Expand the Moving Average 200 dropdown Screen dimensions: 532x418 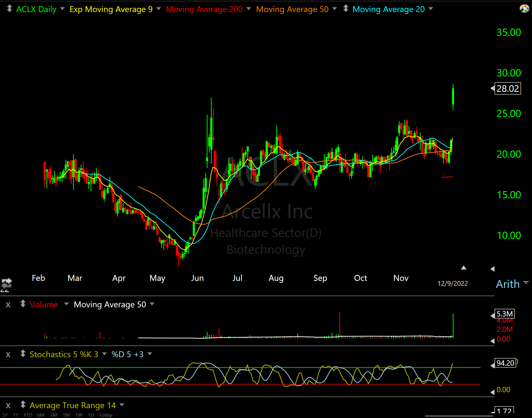249,9
